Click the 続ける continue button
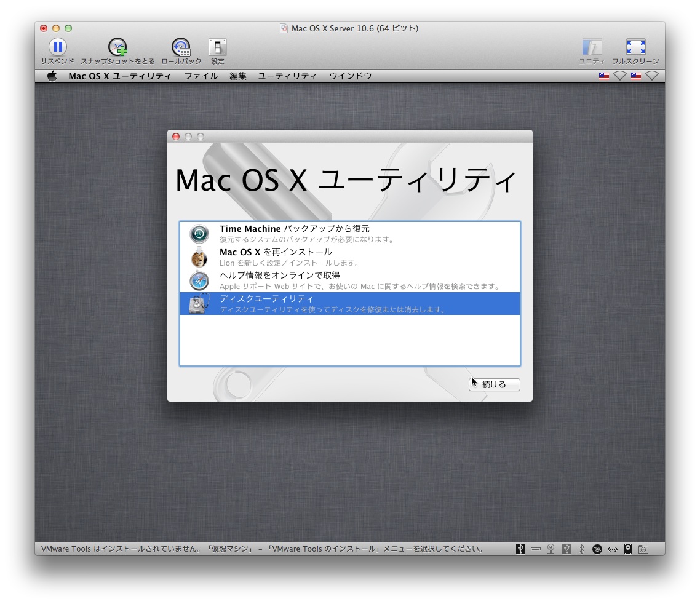Viewport: 700px width, 604px height. 494,384
